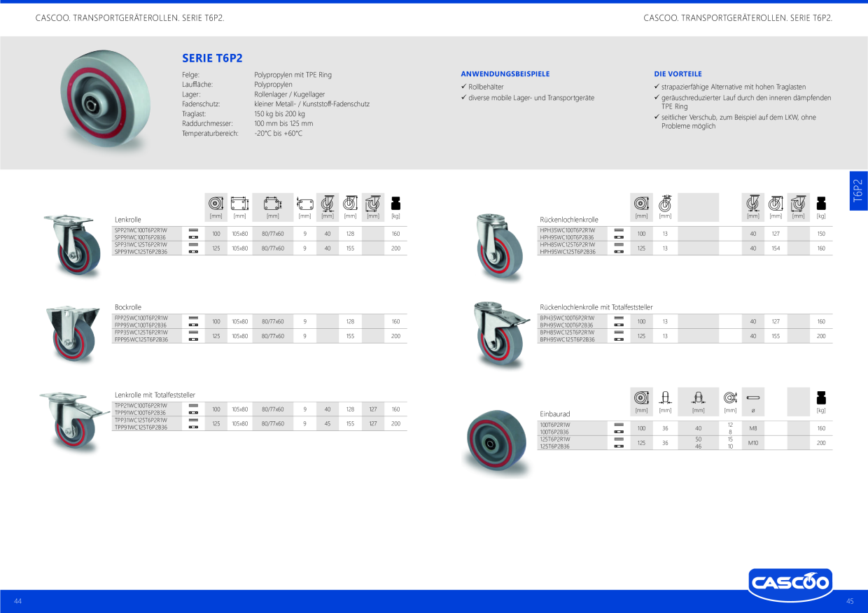Viewport: 868px width, 613px height.
Task: Click the M8 value in Einbaurad table
Action: click(x=753, y=428)
